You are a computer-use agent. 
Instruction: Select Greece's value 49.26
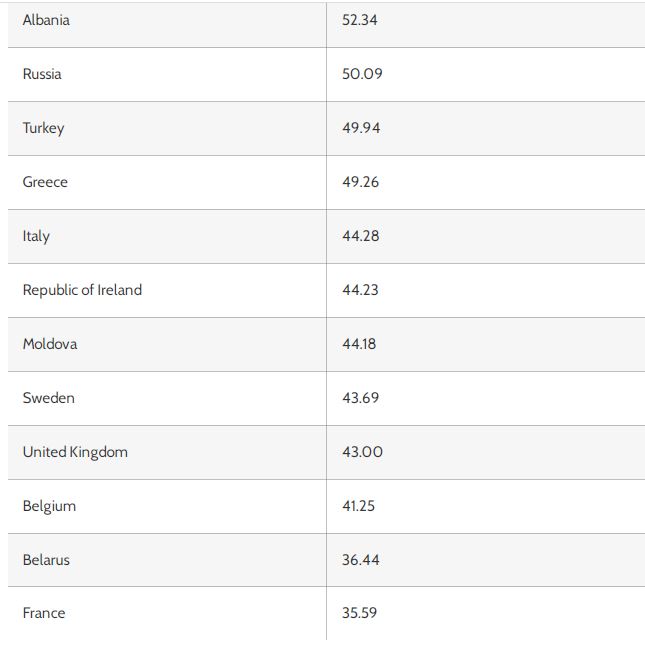tap(361, 182)
